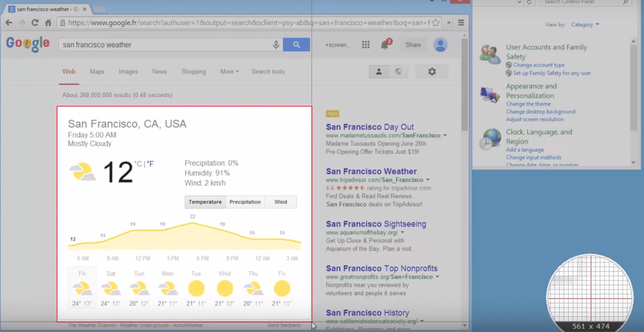Expand the Control Panel address bar dropdown
644x332 pixels.
click(519, 2)
